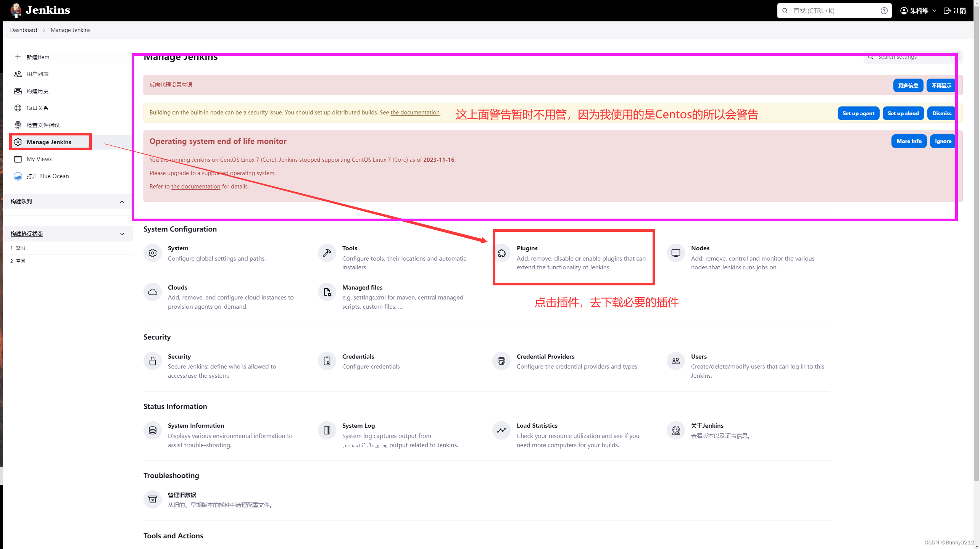
Task: Click the Load Statistics chart icon
Action: pyautogui.click(x=501, y=430)
